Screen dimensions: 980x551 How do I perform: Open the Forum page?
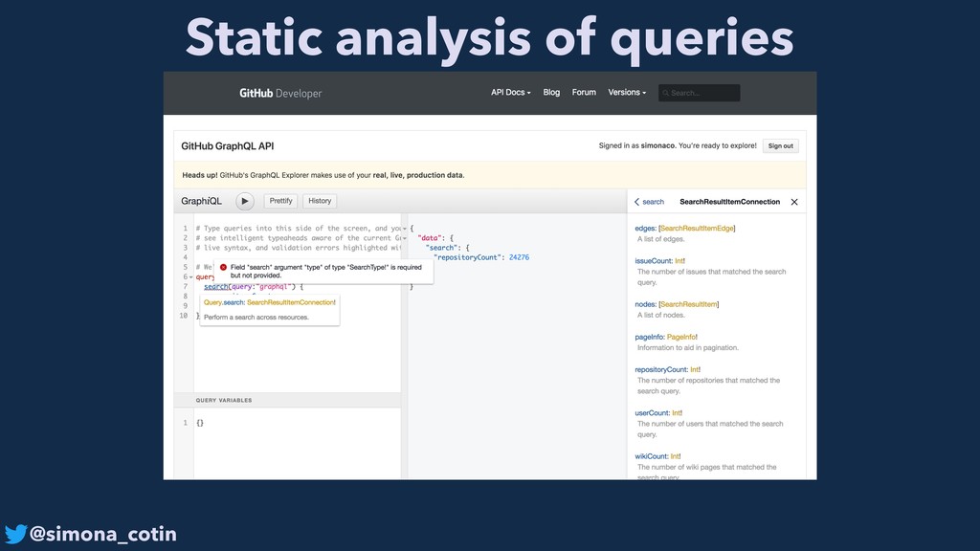click(x=584, y=93)
